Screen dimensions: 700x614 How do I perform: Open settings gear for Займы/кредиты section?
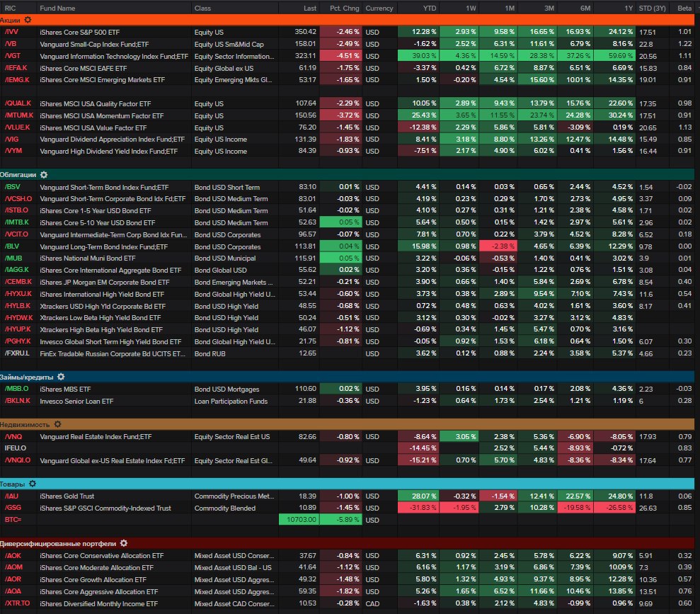coord(61,377)
